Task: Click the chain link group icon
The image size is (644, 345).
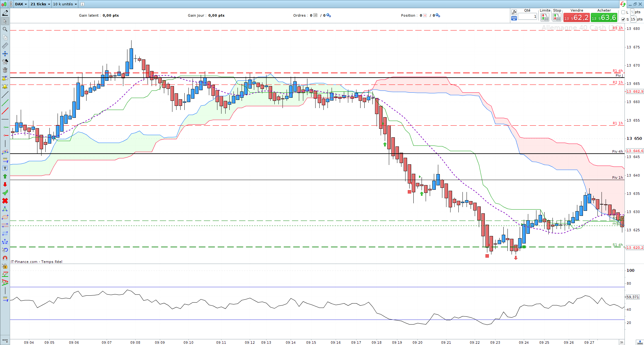Action: [x=11, y=4]
